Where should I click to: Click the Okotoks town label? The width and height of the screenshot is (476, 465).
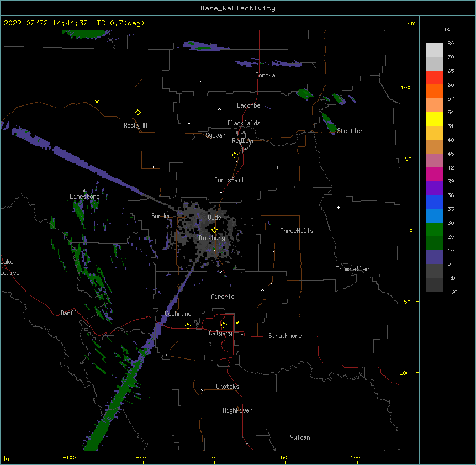(x=228, y=387)
